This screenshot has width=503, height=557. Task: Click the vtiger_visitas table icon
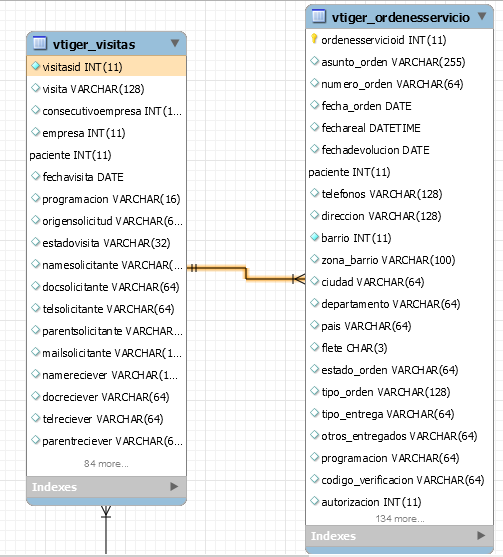39,43
